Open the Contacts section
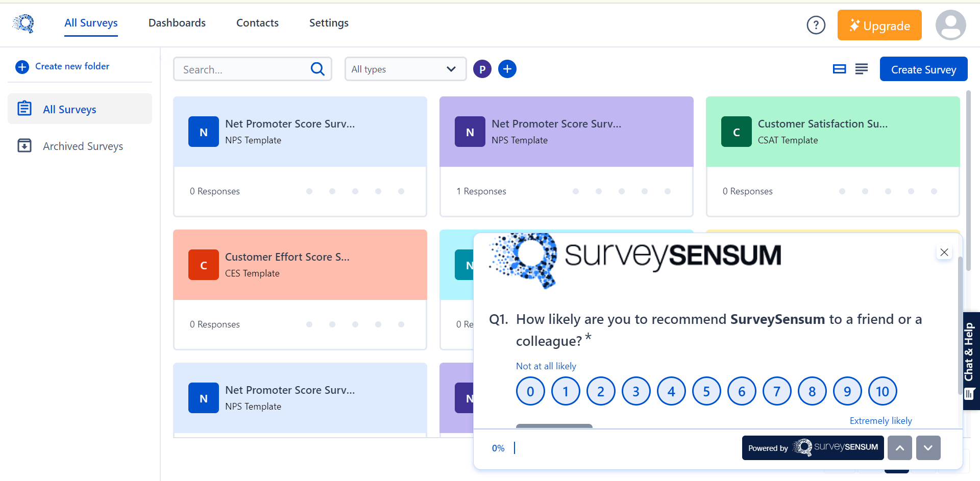 pyautogui.click(x=257, y=22)
